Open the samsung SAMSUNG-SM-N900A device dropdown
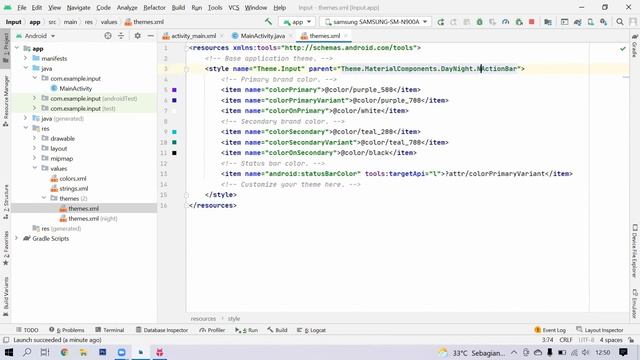 376,22
